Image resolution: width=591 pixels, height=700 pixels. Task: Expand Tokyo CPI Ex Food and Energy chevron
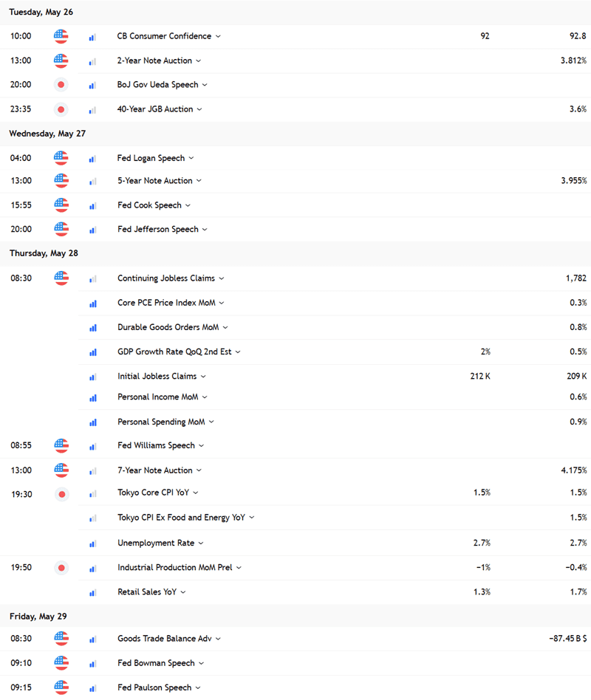pyautogui.click(x=251, y=518)
